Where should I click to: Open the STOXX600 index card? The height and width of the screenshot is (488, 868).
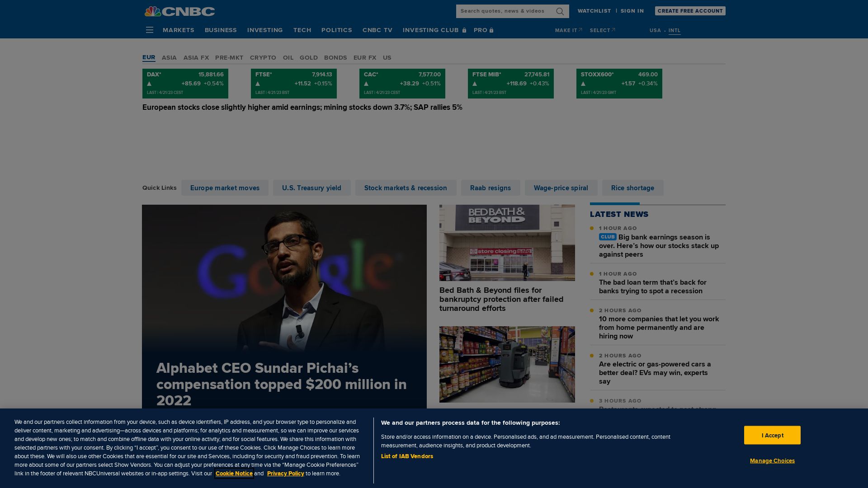[619, 84]
